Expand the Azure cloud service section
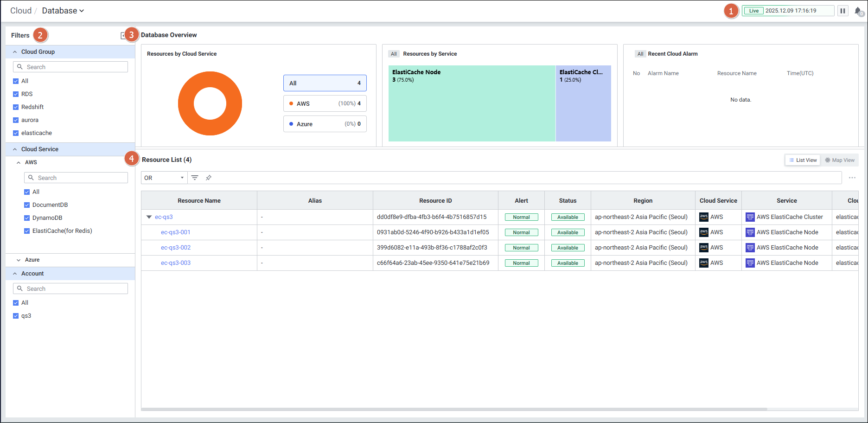Screen dimensions: 868x423 19,260
